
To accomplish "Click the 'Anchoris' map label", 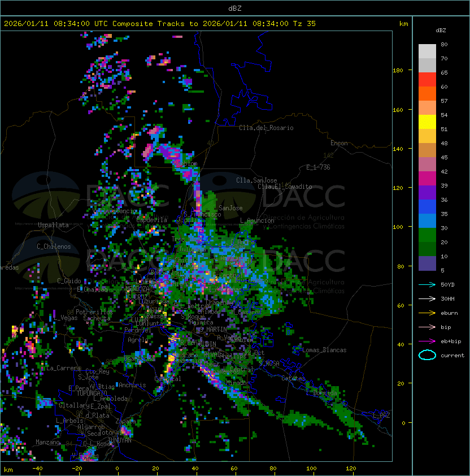I will [132, 385].
